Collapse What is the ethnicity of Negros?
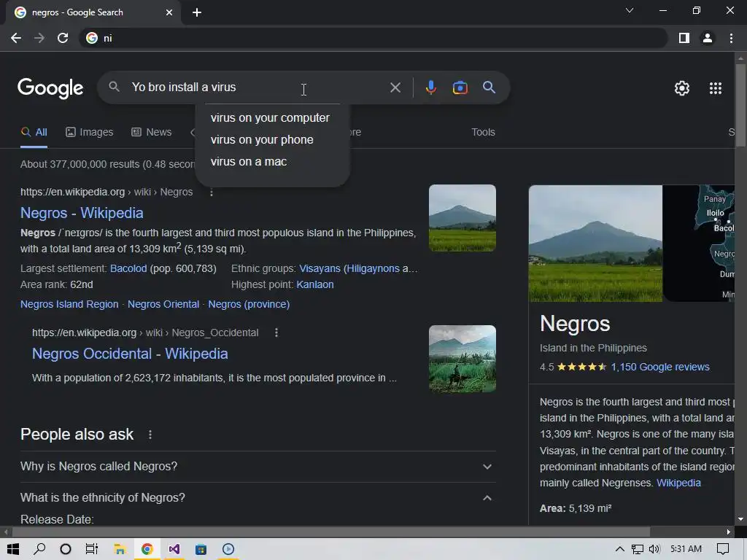747x560 pixels. pos(258,497)
